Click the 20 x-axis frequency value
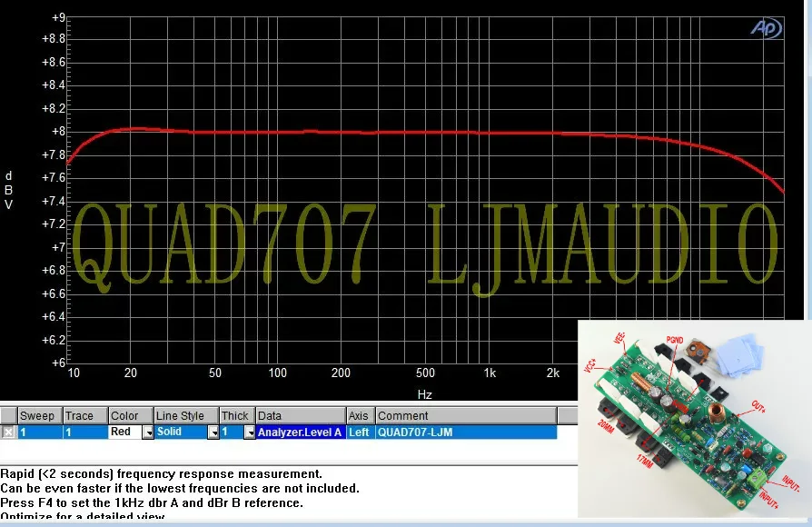This screenshot has width=812, height=527. click(131, 373)
